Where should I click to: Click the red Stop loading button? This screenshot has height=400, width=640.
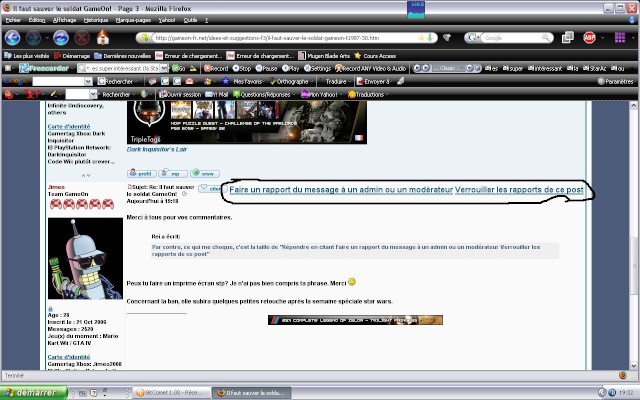click(82, 38)
